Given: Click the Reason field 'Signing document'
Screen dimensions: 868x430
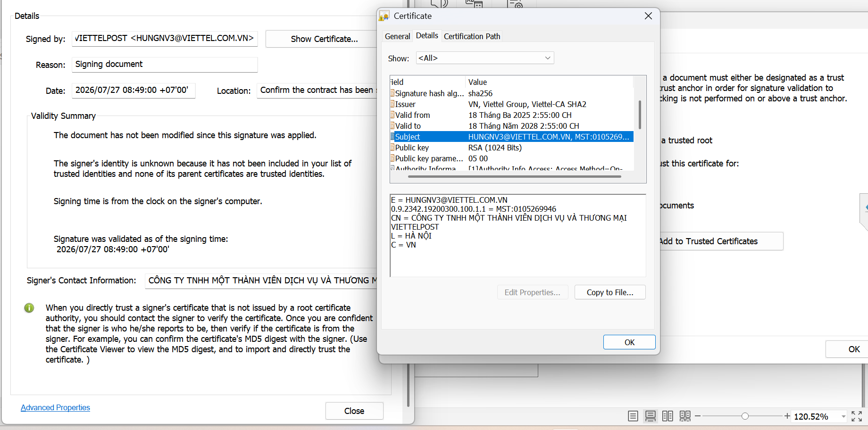Looking at the screenshot, I should tap(165, 65).
